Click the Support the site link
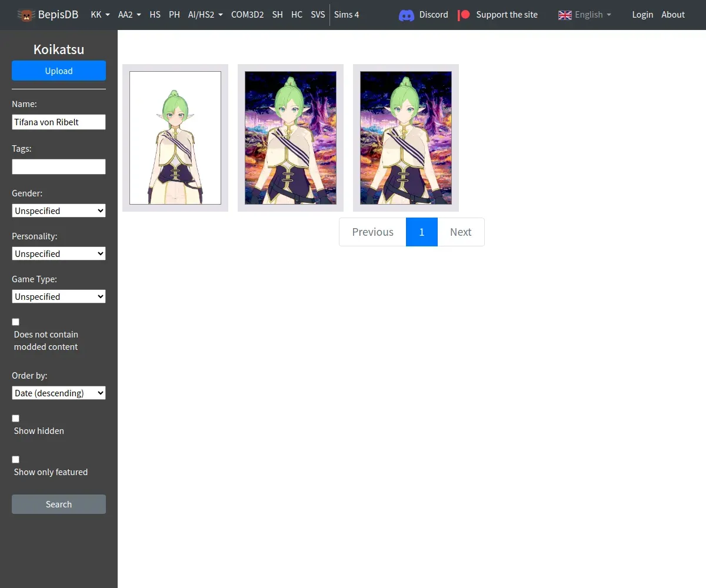 coord(507,15)
